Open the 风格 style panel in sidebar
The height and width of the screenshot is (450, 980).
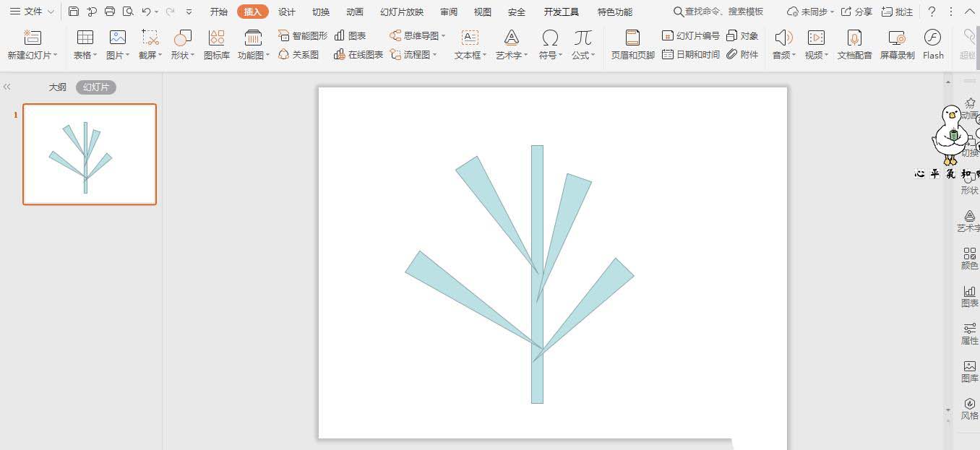point(970,409)
